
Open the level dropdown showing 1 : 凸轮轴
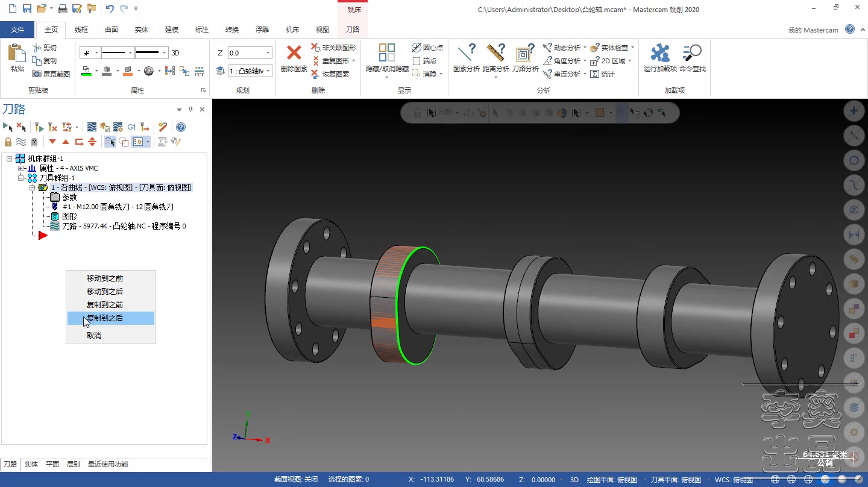pos(268,71)
